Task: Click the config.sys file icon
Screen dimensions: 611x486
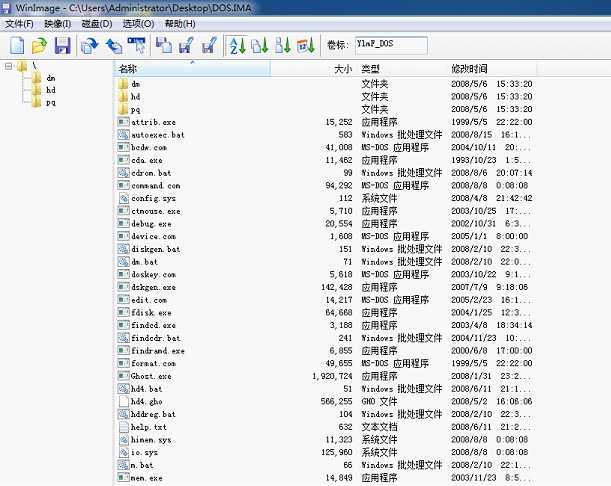Action: coord(124,198)
